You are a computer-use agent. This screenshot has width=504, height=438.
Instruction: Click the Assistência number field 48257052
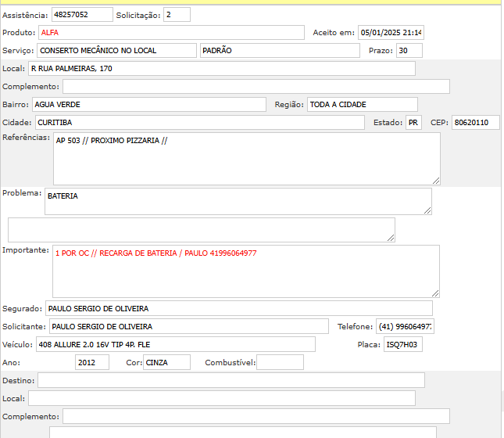[x=82, y=15]
